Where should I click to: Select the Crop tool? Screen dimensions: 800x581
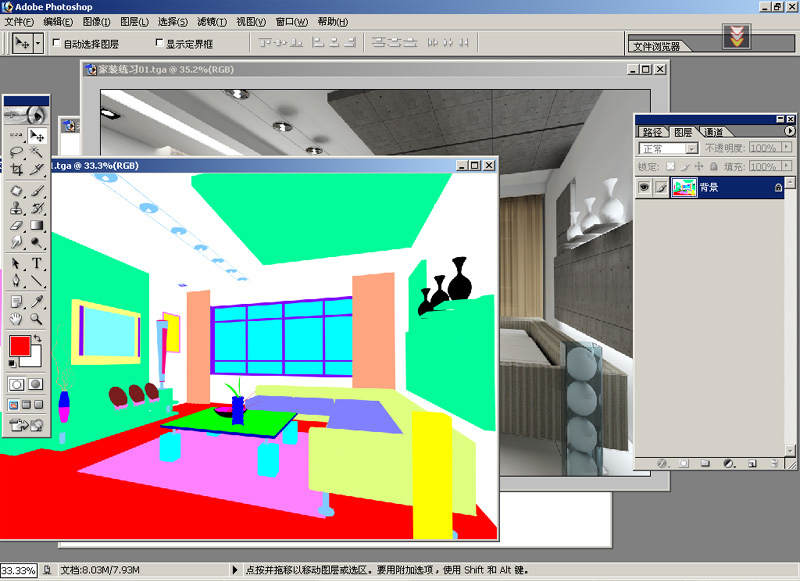16,169
